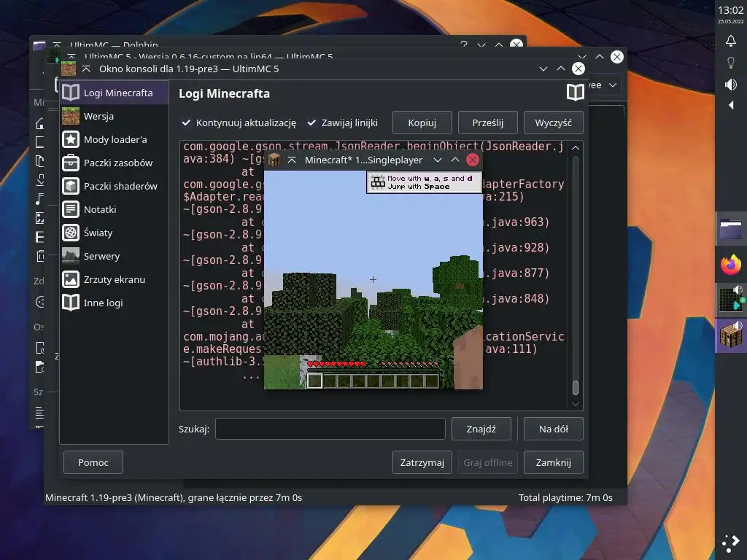Go to Paczki zasobów page

click(x=114, y=163)
